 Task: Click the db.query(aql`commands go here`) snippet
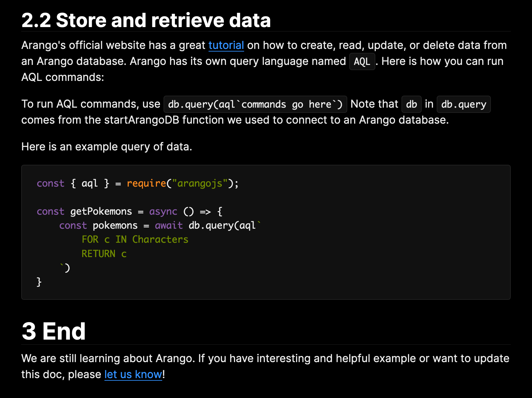tap(255, 104)
